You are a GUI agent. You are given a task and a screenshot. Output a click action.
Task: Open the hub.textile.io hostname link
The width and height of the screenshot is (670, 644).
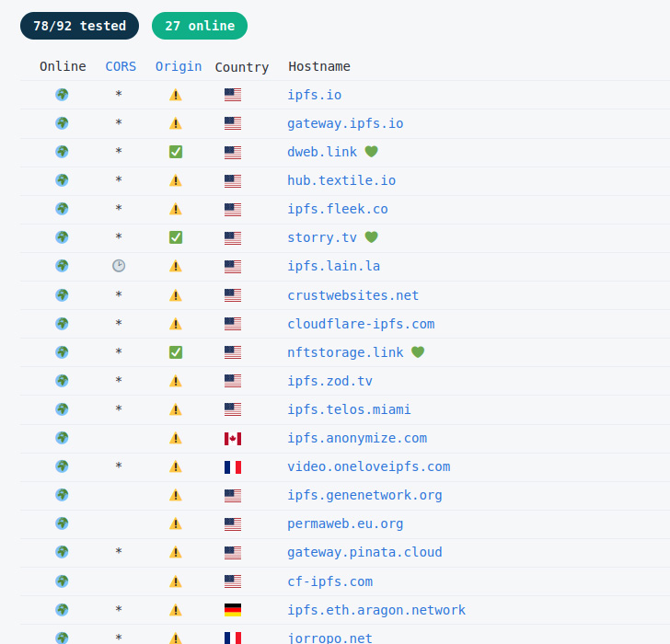coord(341,180)
